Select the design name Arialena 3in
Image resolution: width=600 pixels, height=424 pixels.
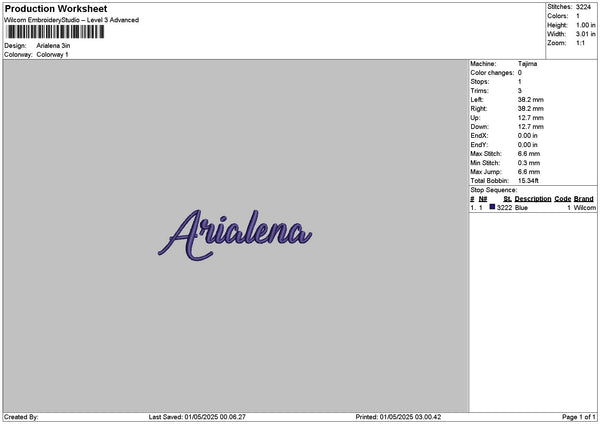tap(53, 46)
